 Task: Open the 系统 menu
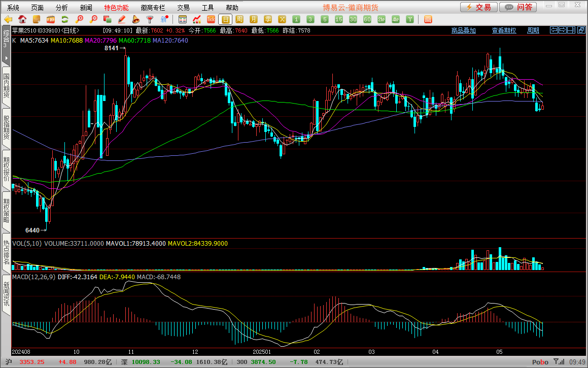tap(13, 8)
